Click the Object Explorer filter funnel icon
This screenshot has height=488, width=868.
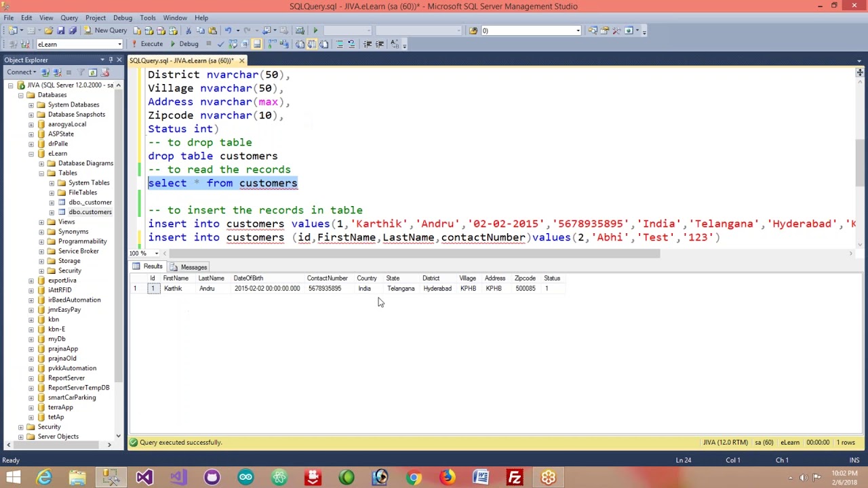81,72
